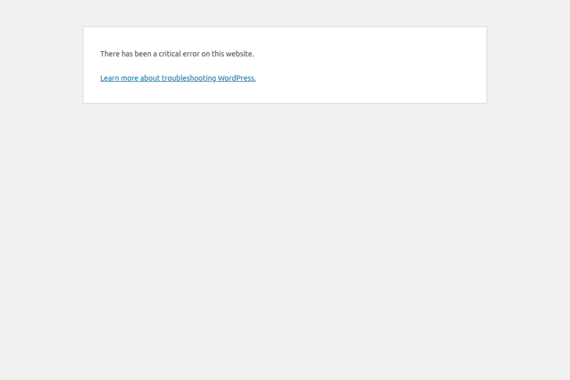Open the 'Learn more about troubleshooting WordPress' link
The width and height of the screenshot is (570, 380).
tap(178, 78)
